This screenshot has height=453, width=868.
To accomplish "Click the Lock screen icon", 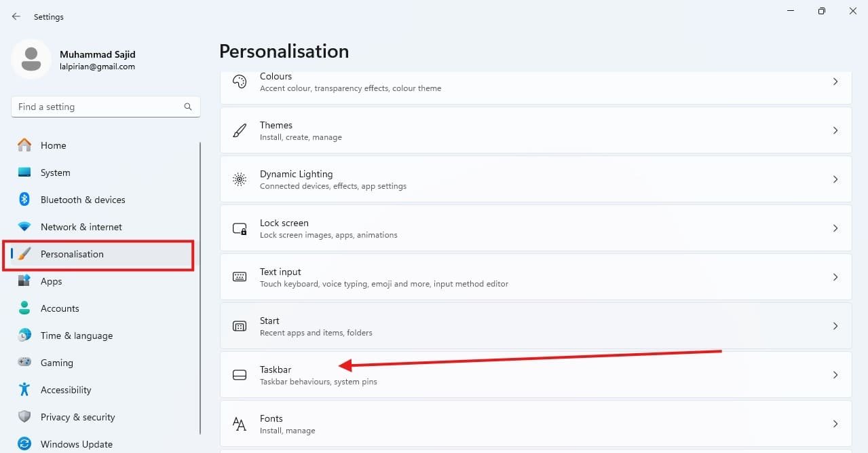I will click(239, 228).
